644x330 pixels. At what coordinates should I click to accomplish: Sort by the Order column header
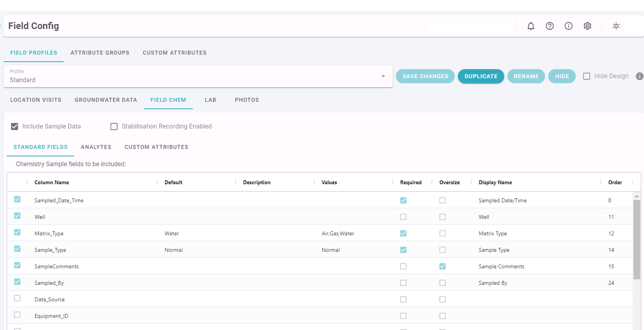pyautogui.click(x=615, y=182)
